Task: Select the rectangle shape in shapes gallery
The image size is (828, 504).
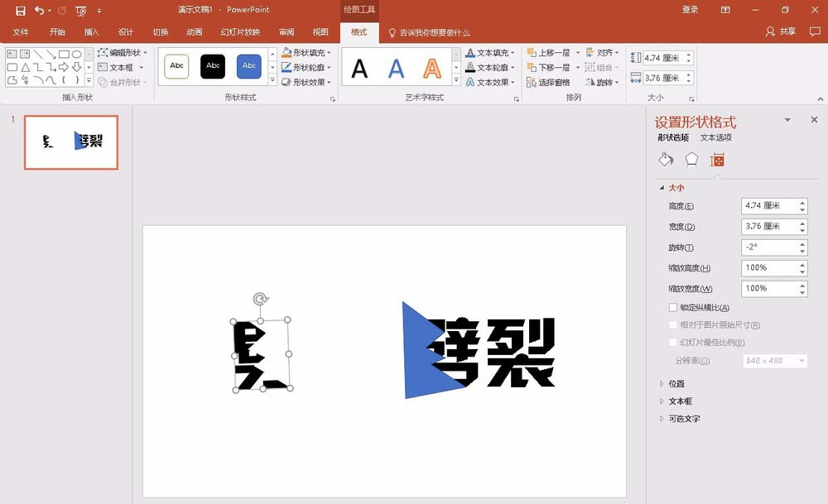Action: click(64, 54)
